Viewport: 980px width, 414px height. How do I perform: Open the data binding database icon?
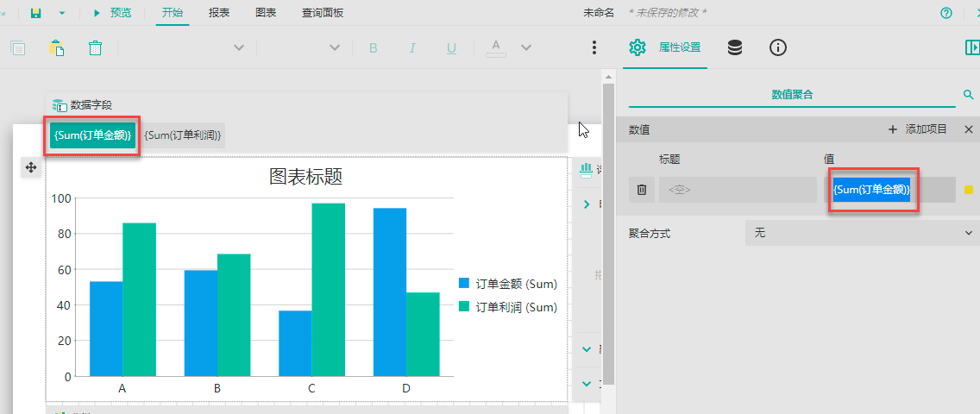click(734, 48)
